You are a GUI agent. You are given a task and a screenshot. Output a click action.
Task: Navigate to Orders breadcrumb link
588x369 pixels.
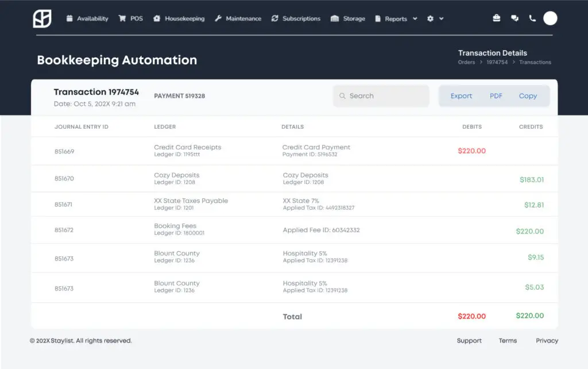pyautogui.click(x=466, y=62)
